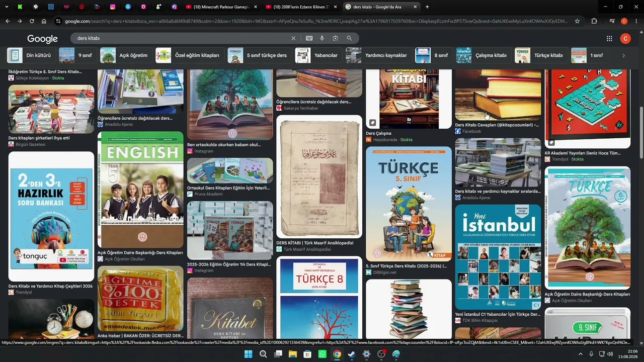
Task: Click the Chrome address bar URL
Action: tap(317, 21)
